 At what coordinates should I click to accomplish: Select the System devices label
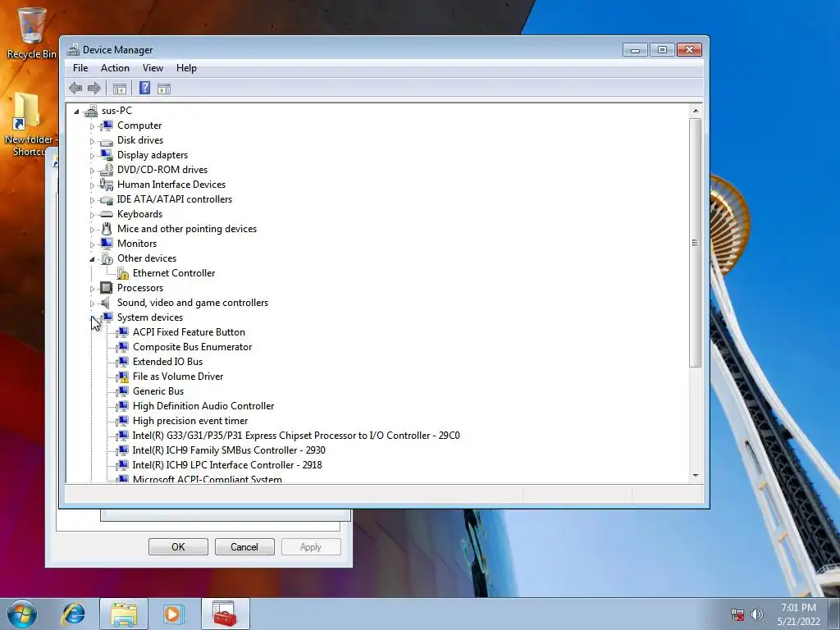point(150,317)
